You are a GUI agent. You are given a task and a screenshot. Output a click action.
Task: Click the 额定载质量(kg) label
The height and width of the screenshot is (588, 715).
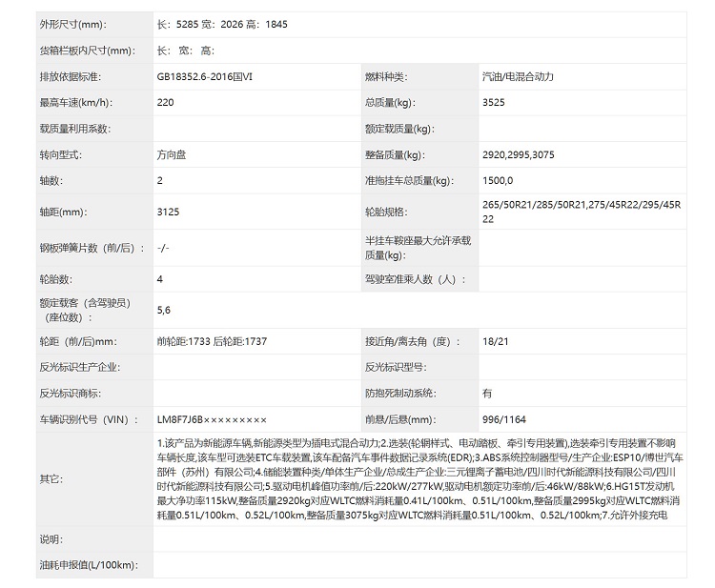(x=399, y=129)
